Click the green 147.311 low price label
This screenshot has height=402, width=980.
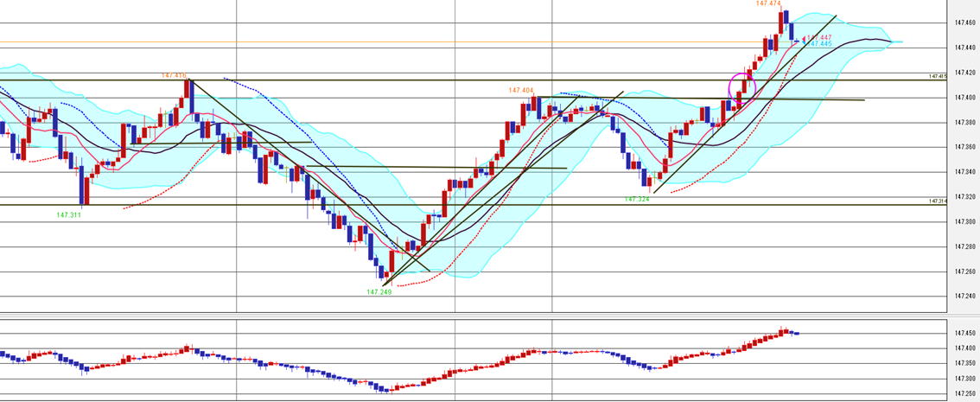point(69,214)
